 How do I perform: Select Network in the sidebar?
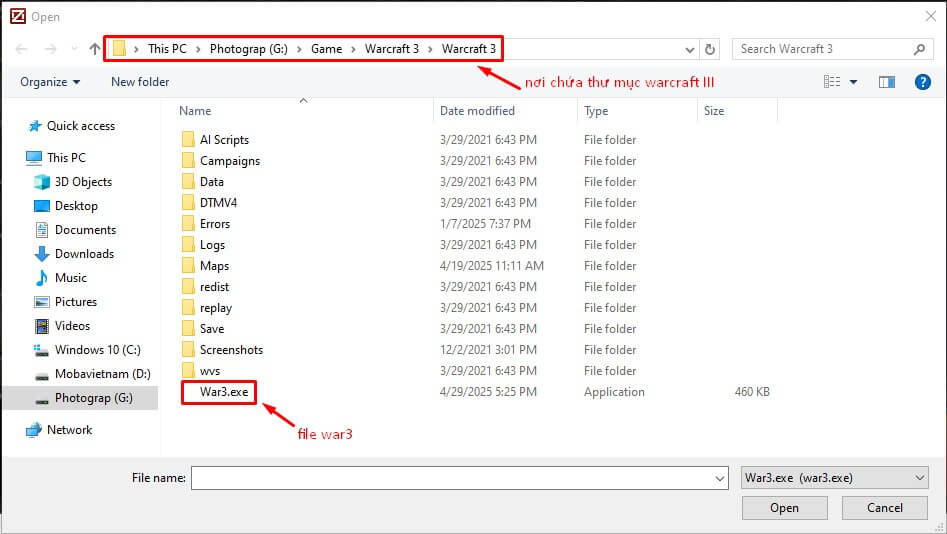tap(69, 429)
